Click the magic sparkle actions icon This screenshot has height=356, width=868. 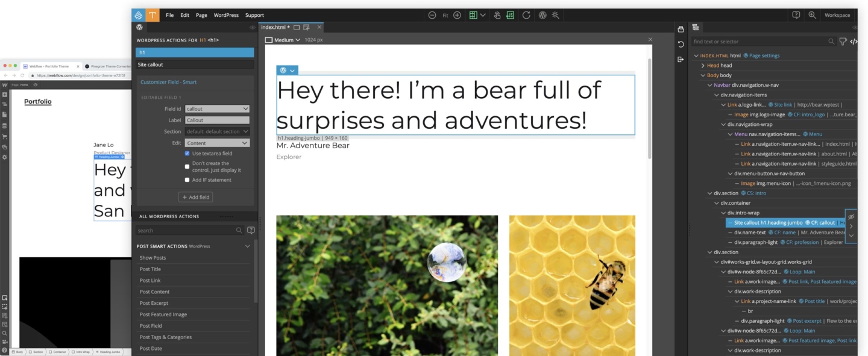click(556, 15)
